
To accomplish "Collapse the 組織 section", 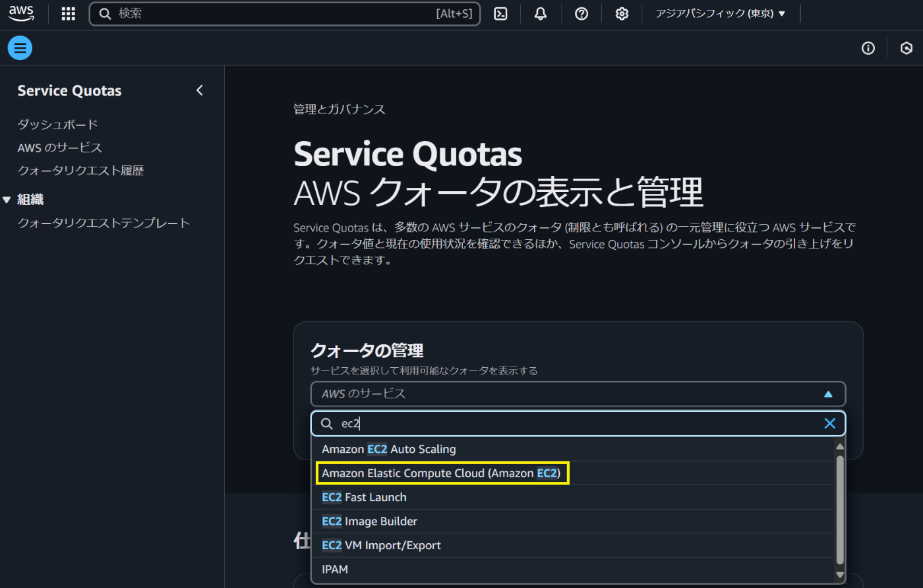I will pos(7,200).
